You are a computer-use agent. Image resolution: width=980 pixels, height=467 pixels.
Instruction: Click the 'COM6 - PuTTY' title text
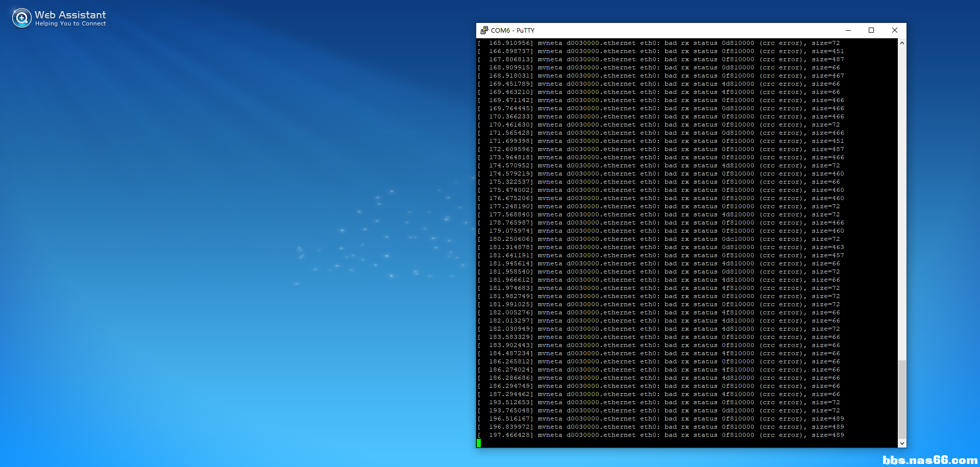click(512, 30)
